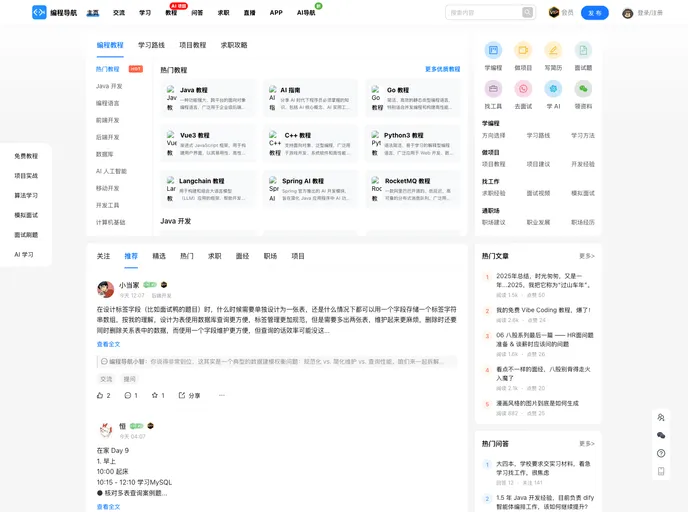The height and width of the screenshot is (512, 688).
Task: Select Java 开发 in tutorial categories
Action: pyautogui.click(x=109, y=86)
